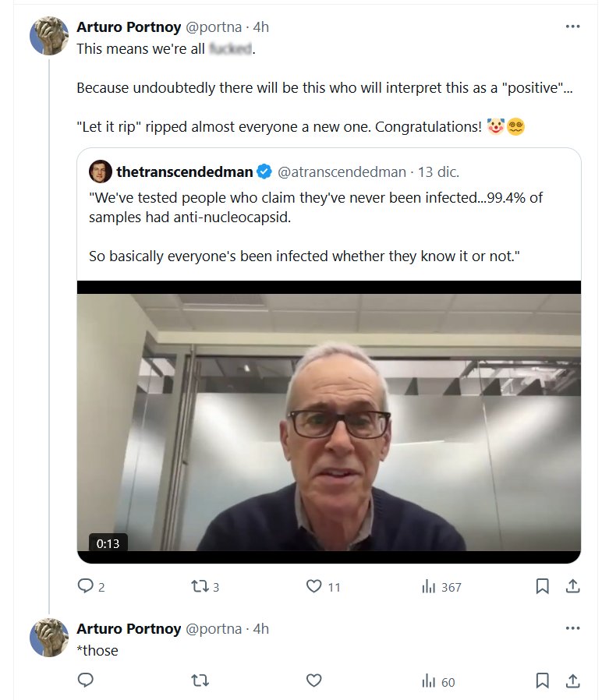Click Arturo Portnoy's avatar on first tweet
Screen dimensions: 602x700
(49, 35)
